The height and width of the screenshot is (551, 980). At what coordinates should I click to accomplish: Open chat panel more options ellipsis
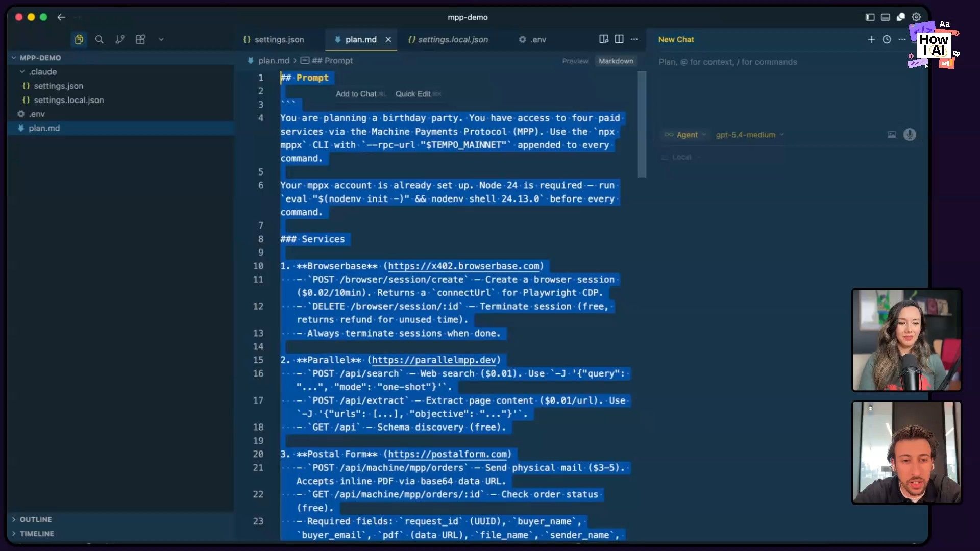pyautogui.click(x=902, y=39)
